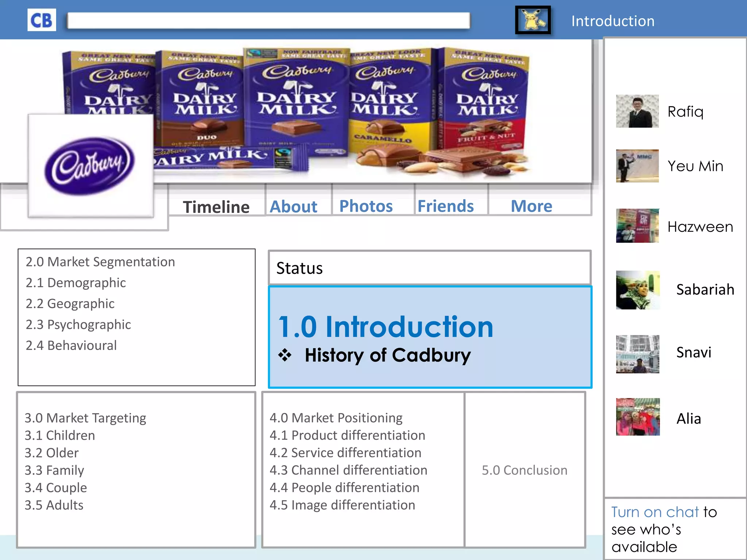Select the 5.0 Conclusion box
This screenshot has width=747, height=560.
[525, 470]
